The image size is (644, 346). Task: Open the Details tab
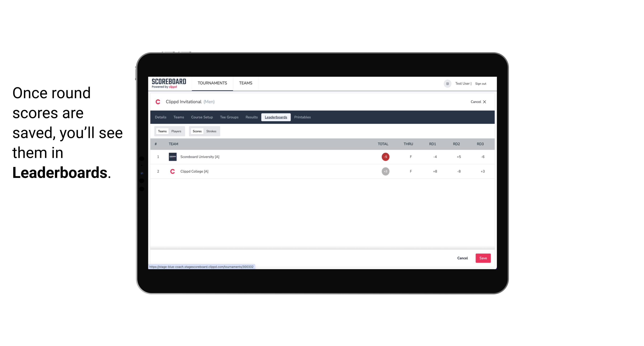click(x=161, y=117)
